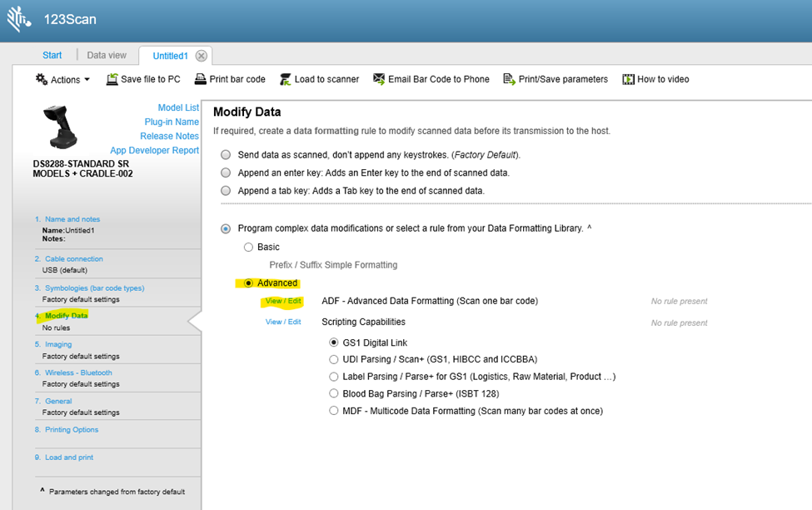Screen dimensions: 812x510
Task: Choose the Basic formatting radio button
Action: click(x=248, y=247)
